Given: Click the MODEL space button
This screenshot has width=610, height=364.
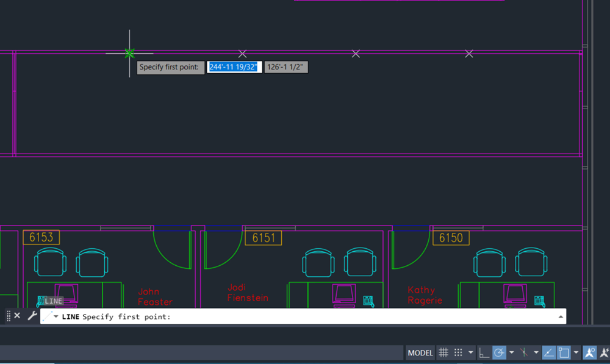Looking at the screenshot, I should (420, 353).
